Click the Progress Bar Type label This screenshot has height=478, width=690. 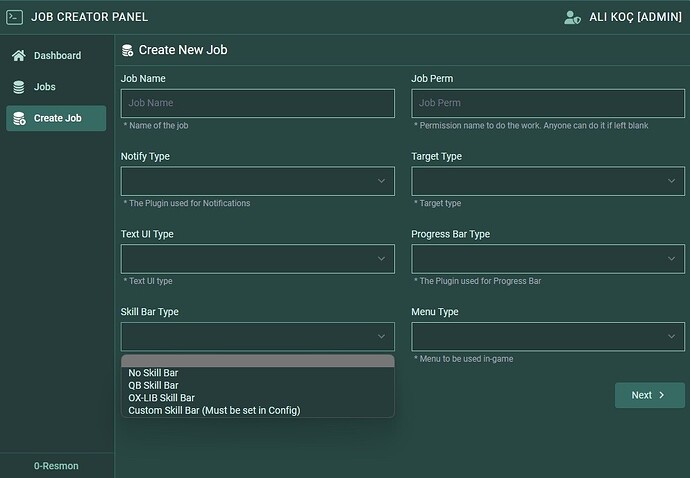451,234
